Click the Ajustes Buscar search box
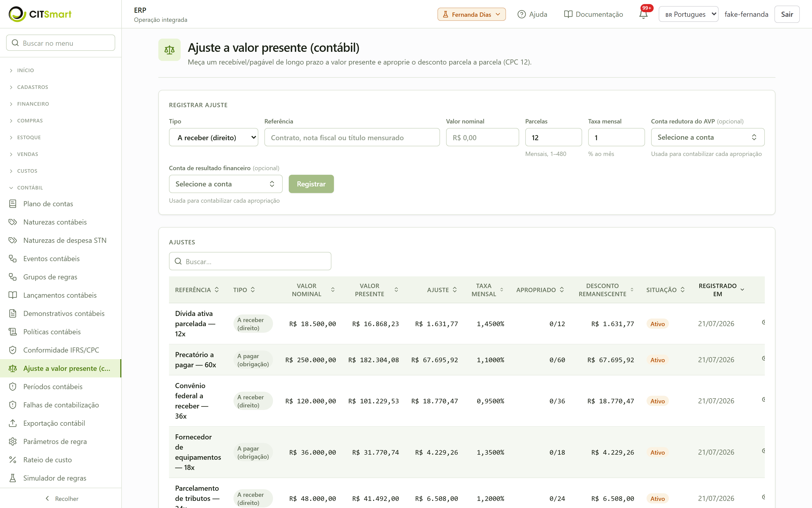 pyautogui.click(x=250, y=261)
